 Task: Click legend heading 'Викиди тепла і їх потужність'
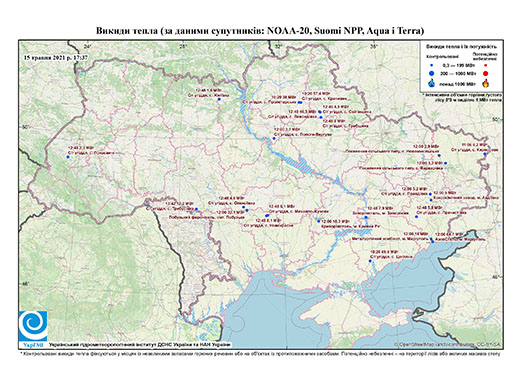(461, 47)
